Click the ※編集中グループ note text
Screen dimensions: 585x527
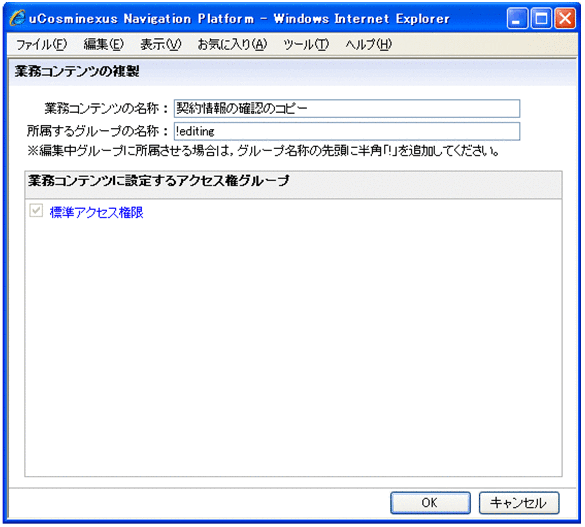tap(263, 151)
